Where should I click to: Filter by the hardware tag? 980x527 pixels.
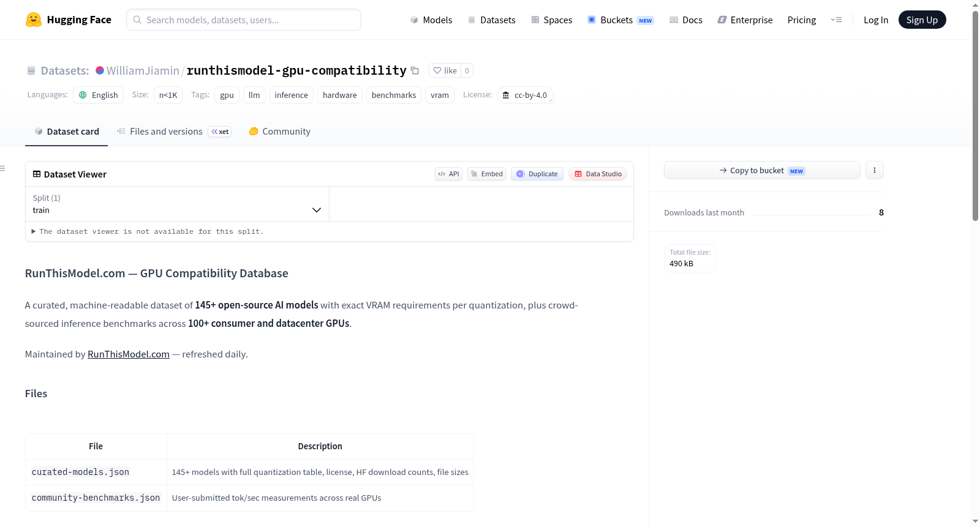coord(340,95)
